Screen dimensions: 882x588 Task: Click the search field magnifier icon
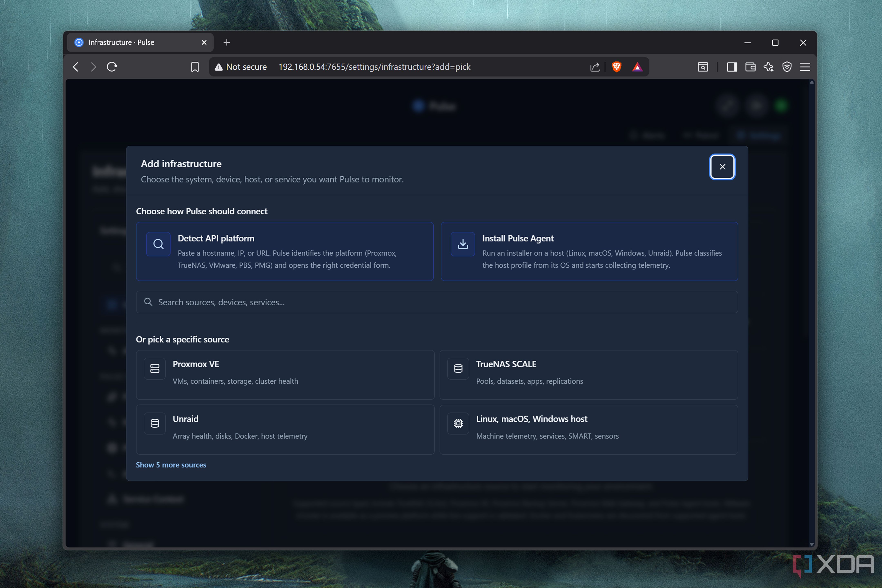pos(148,302)
